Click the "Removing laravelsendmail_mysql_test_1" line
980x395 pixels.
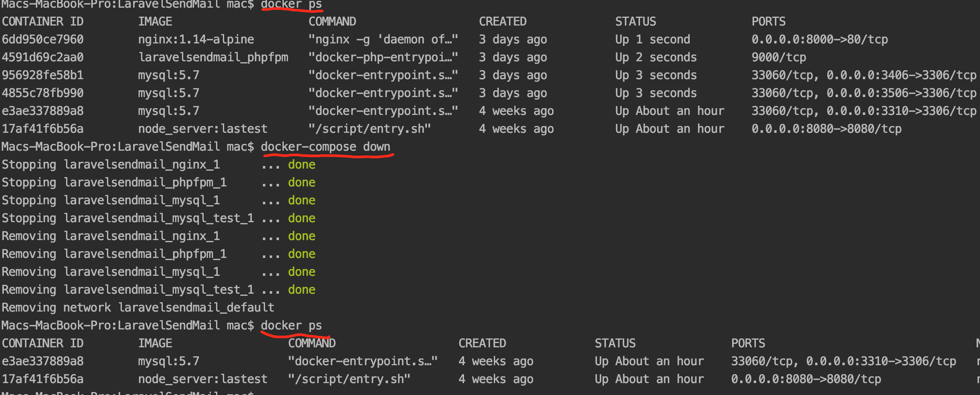pos(128,290)
